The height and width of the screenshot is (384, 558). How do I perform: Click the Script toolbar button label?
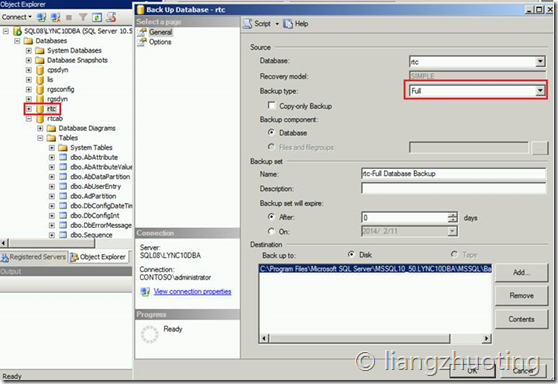[262, 24]
